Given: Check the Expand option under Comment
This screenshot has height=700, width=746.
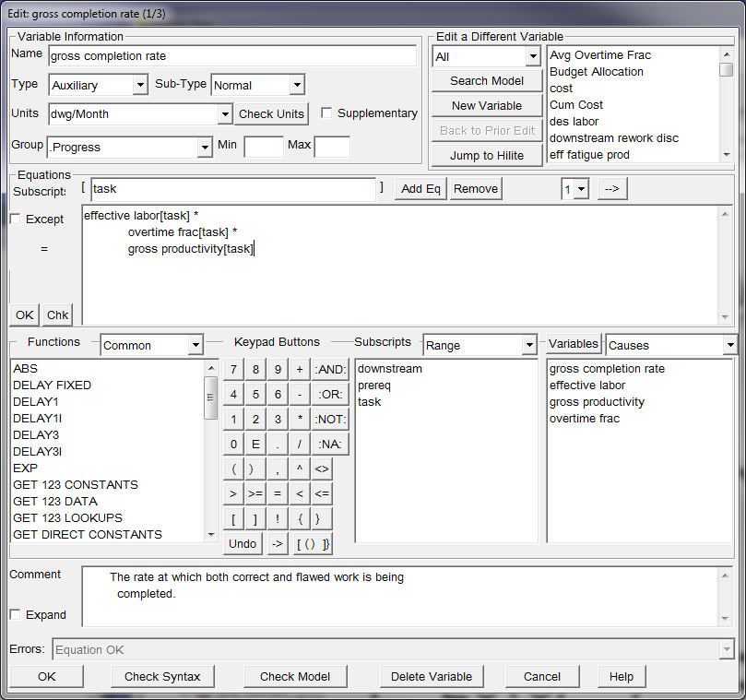Looking at the screenshot, I should pyautogui.click(x=16, y=615).
